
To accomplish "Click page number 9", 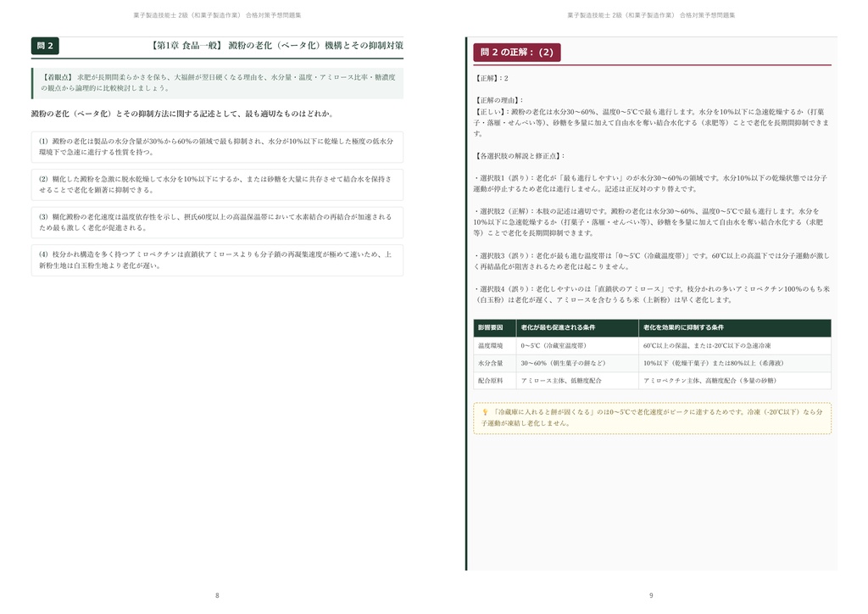I will tap(651, 595).
